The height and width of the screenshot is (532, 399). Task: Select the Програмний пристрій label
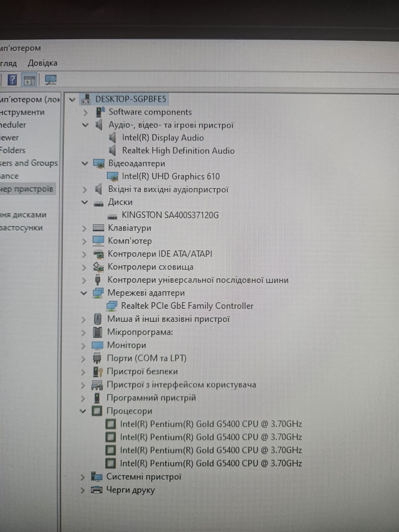pyautogui.click(x=151, y=398)
